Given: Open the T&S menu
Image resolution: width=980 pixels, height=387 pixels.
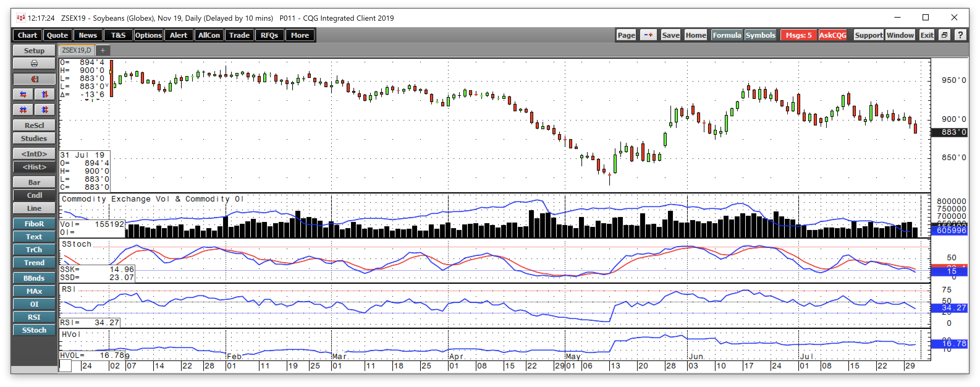Looking at the screenshot, I should point(118,35).
